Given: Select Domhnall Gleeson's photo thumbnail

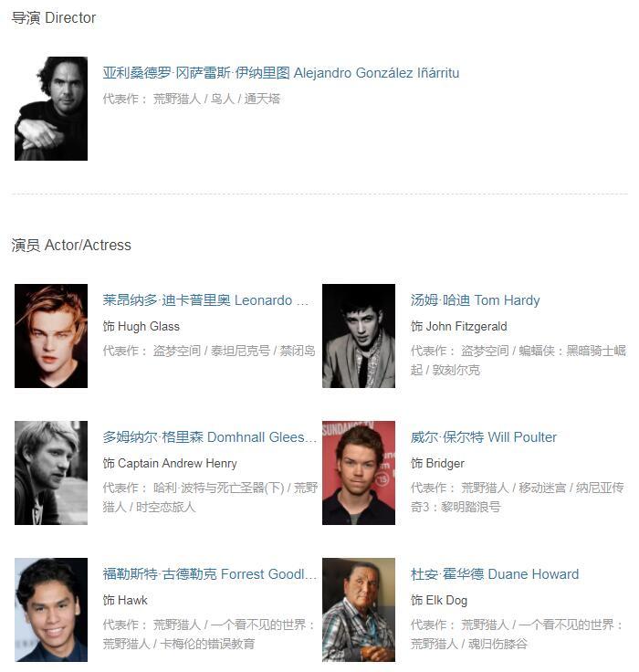Looking at the screenshot, I should click(x=51, y=473).
